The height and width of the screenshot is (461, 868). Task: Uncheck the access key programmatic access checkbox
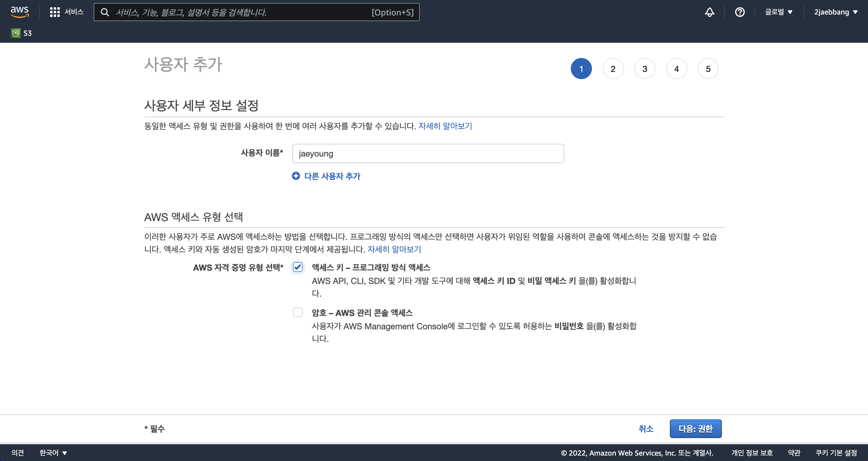click(x=297, y=267)
